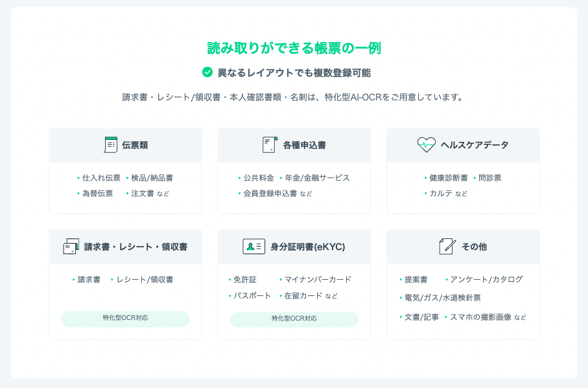Click the 特化型OCR対応 badge under 身分証明書

[294, 319]
